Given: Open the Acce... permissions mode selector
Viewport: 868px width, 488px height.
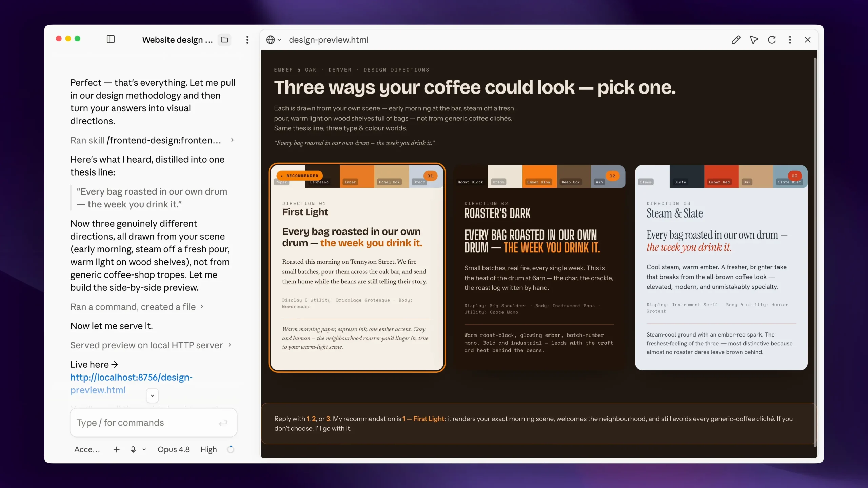Looking at the screenshot, I should [x=87, y=449].
